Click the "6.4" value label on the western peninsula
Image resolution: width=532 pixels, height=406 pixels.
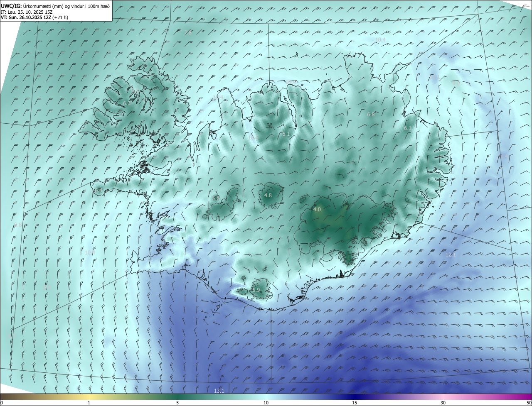tap(99, 190)
